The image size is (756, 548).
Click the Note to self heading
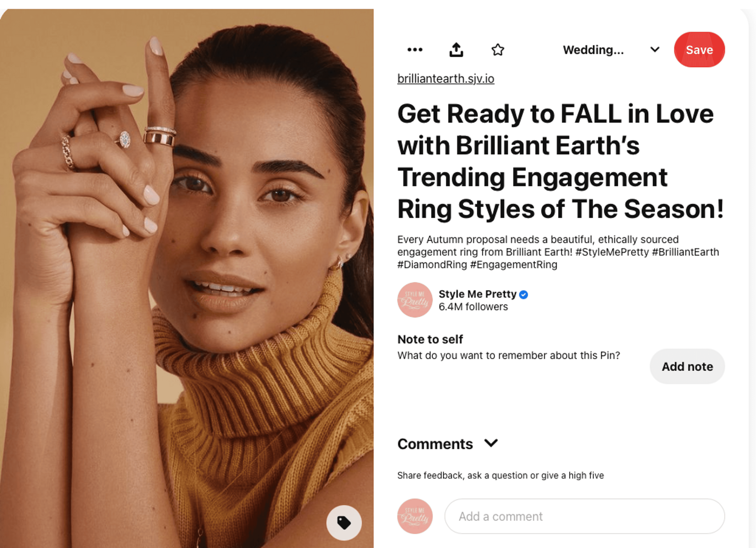tap(430, 339)
